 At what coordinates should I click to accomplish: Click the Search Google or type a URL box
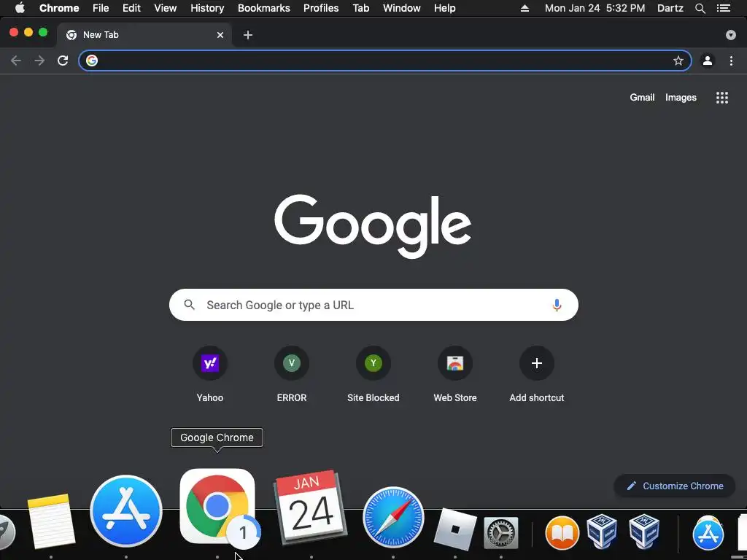click(373, 305)
